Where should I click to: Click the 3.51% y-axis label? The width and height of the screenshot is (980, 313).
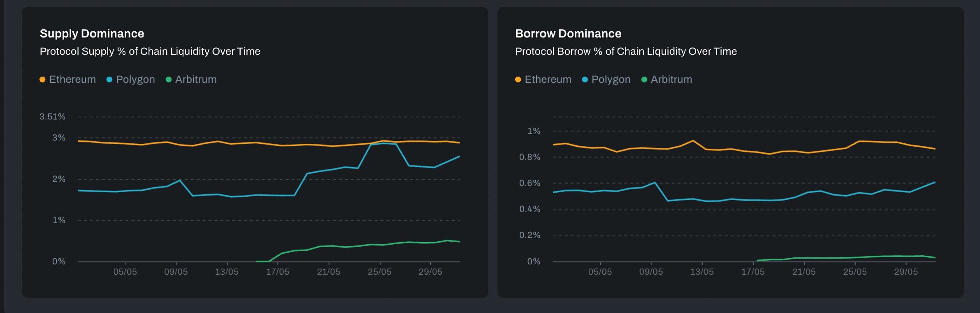pyautogui.click(x=53, y=117)
